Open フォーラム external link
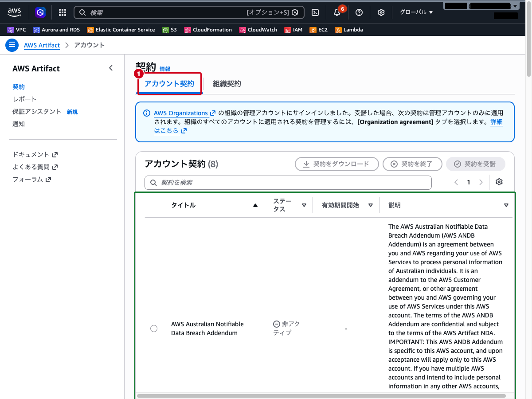Viewport: 532px width, 399px height. pyautogui.click(x=32, y=180)
